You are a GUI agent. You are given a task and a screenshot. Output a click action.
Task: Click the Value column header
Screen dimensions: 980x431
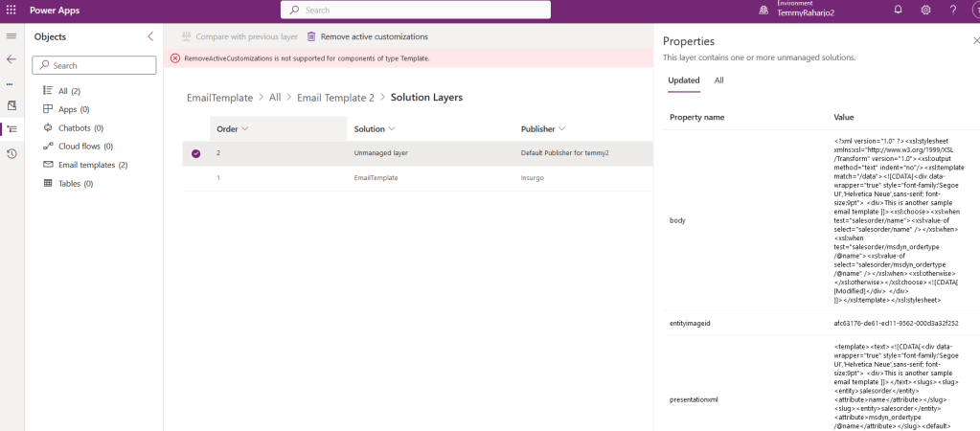click(844, 117)
